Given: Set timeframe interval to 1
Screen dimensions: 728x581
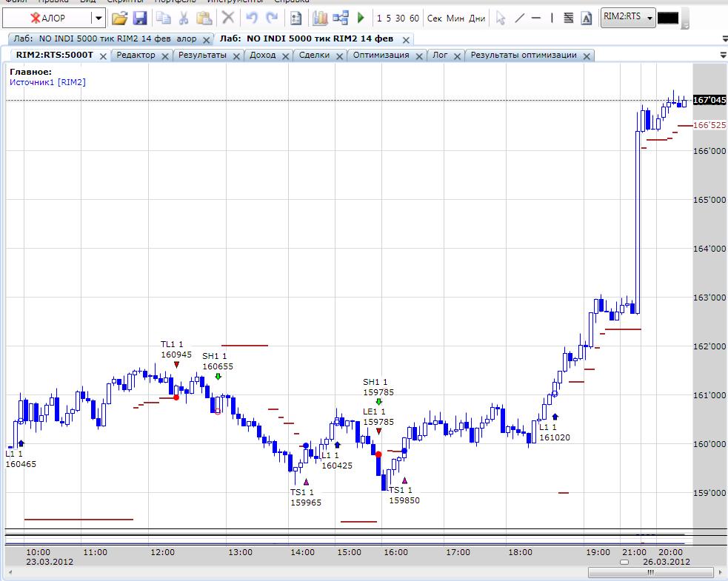Looking at the screenshot, I should tap(379, 19).
